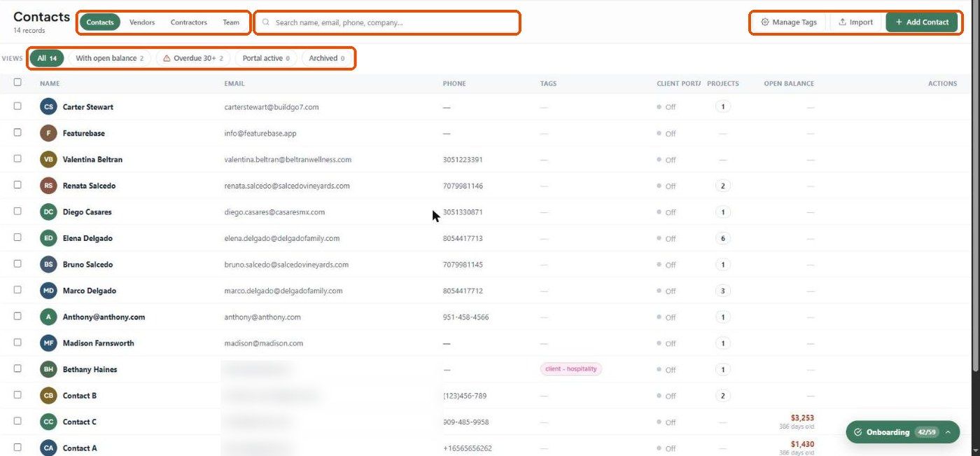Screen dimensions: 980x456
Task: Click phone number +16565656262
Action: coord(467,448)
